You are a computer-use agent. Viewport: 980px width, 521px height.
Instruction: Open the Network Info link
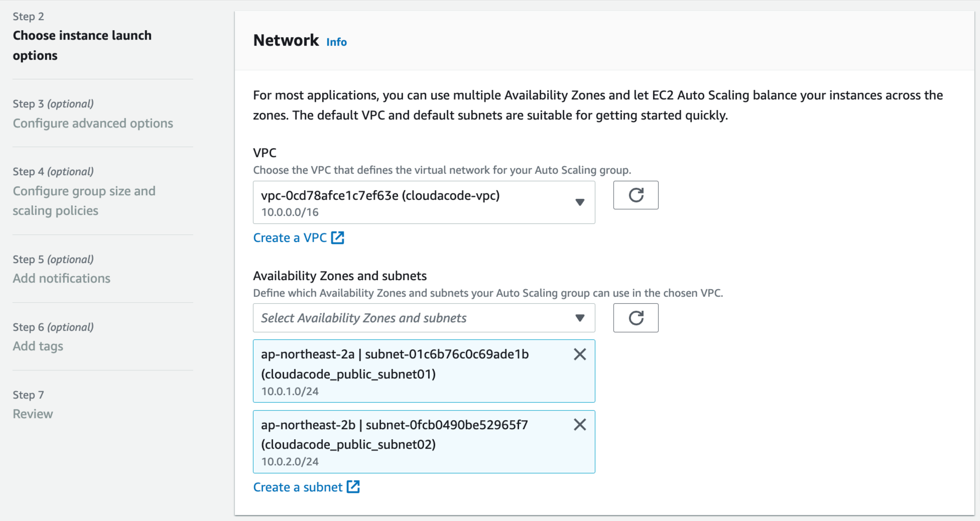[336, 42]
